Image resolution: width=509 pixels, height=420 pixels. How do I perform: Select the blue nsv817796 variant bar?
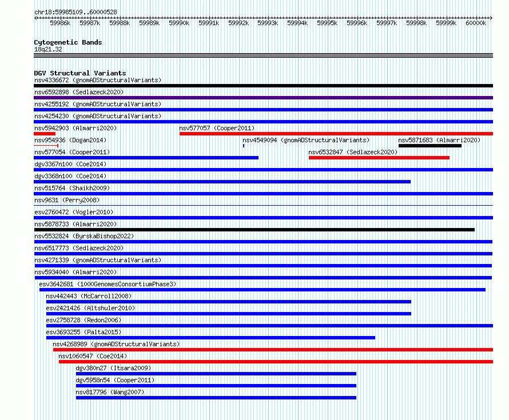coord(216,398)
